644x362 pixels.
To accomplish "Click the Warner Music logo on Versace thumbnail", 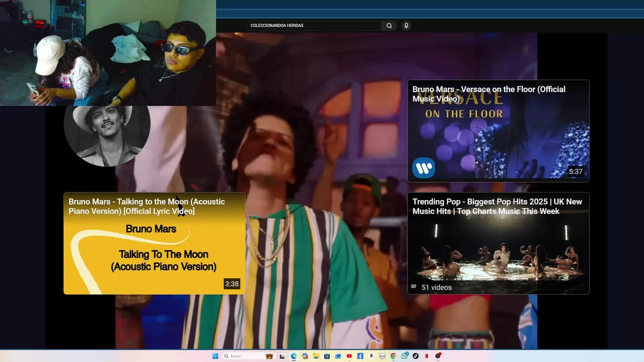I will [x=424, y=168].
